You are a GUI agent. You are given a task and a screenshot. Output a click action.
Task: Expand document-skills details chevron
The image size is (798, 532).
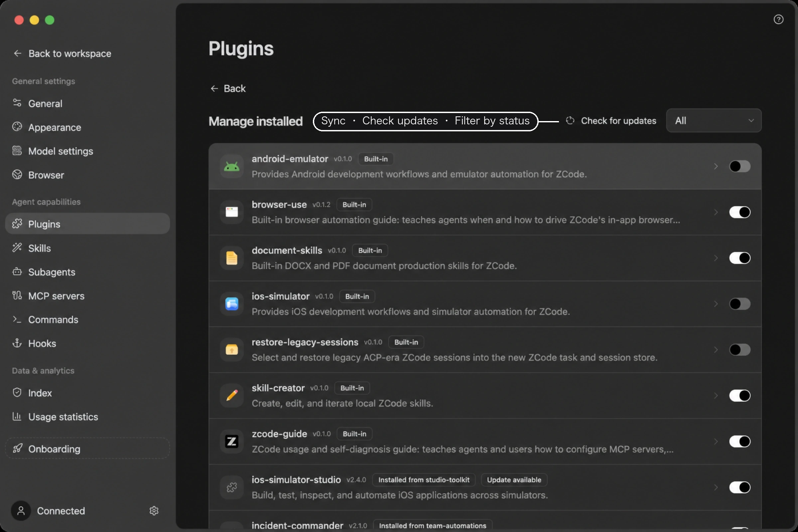[716, 258]
